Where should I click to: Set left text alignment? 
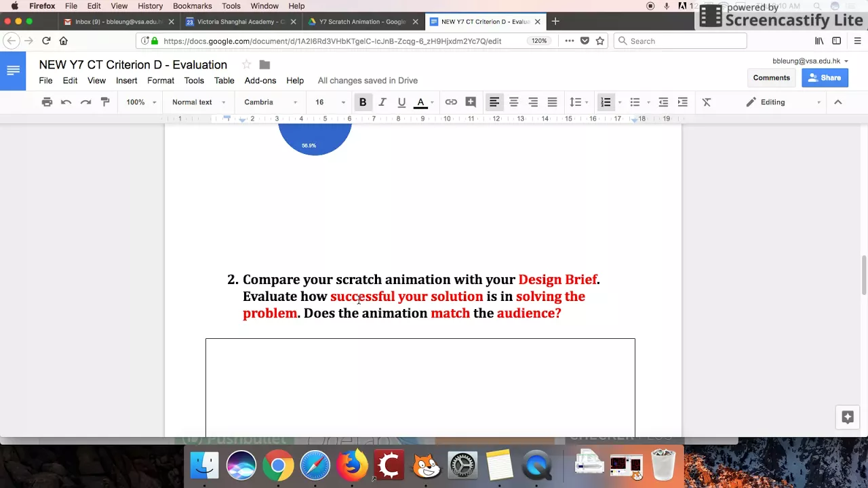(494, 102)
